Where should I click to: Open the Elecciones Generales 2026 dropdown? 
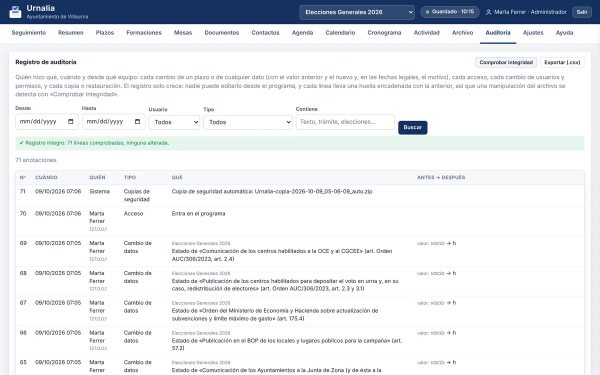[357, 12]
